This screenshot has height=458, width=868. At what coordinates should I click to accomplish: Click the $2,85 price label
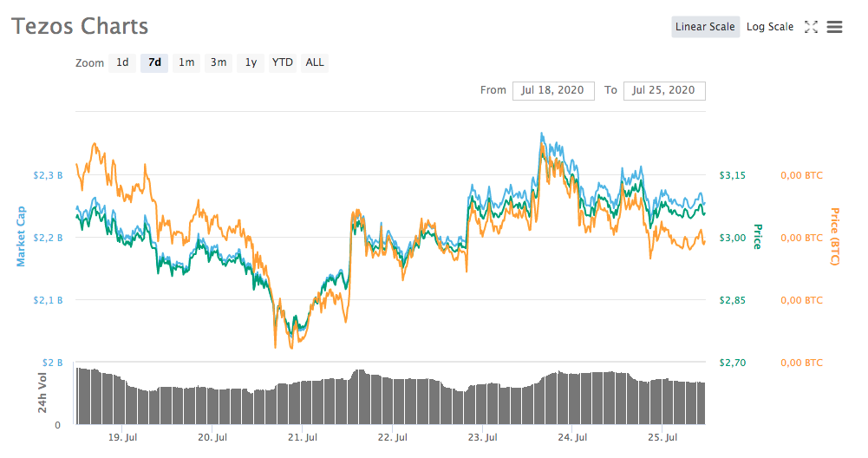click(733, 300)
